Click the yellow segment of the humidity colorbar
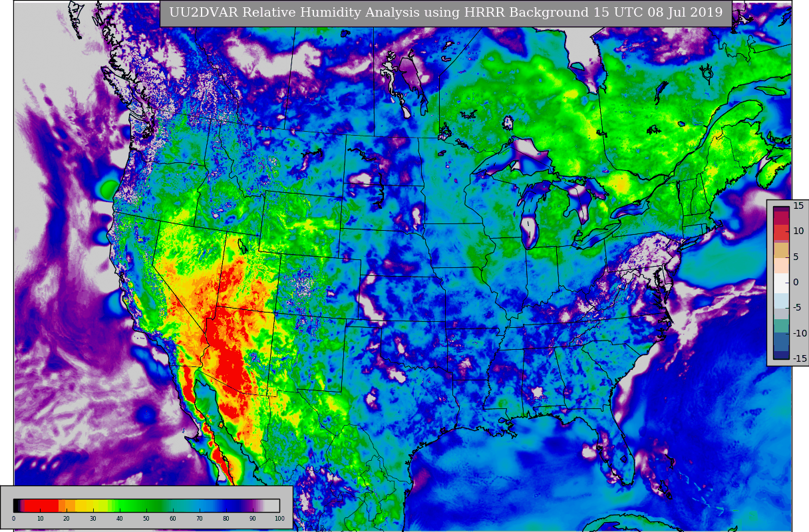This screenshot has width=809, height=532. coord(91,505)
